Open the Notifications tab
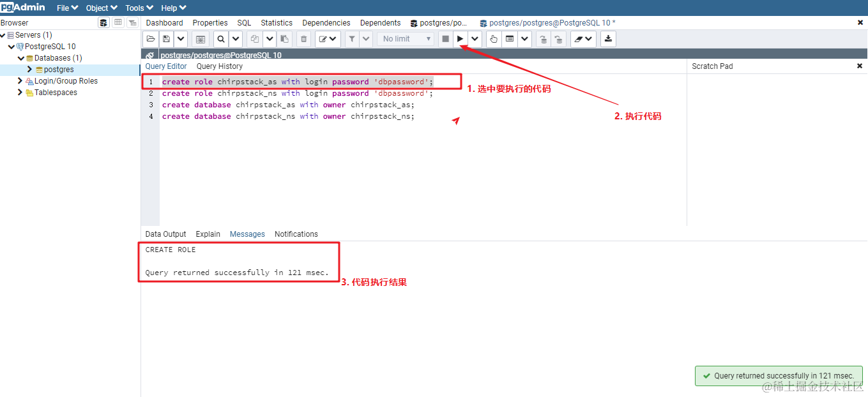Screen dimensions: 868x397 pyautogui.click(x=296, y=234)
